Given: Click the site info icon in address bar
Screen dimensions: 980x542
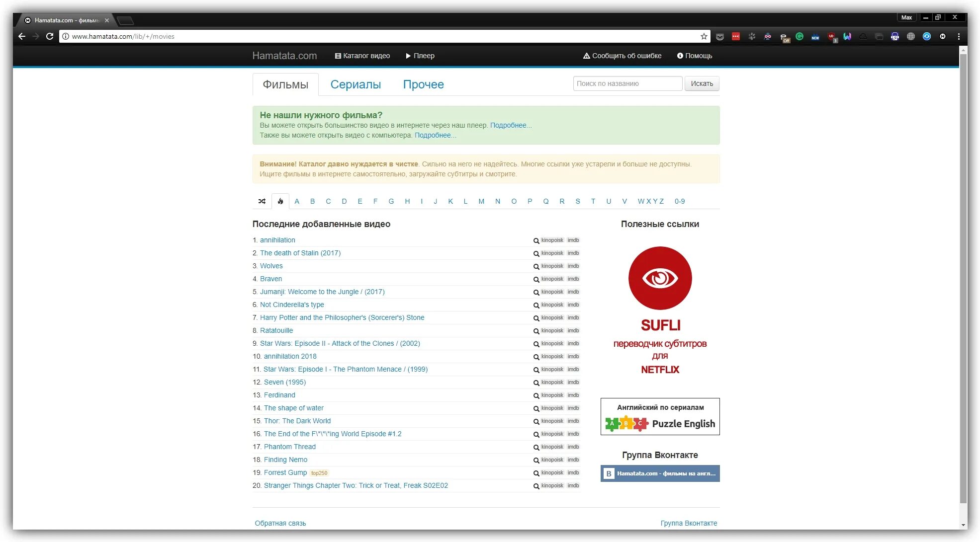Looking at the screenshot, I should click(65, 36).
